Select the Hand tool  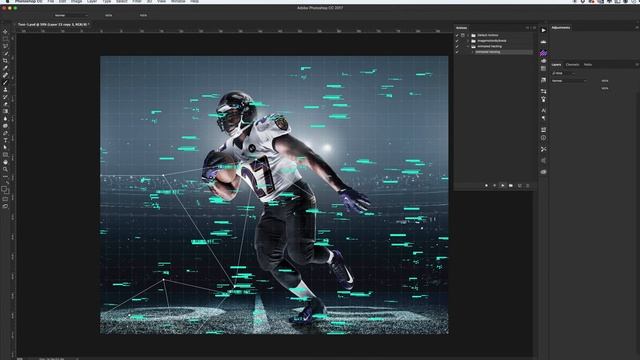5,162
